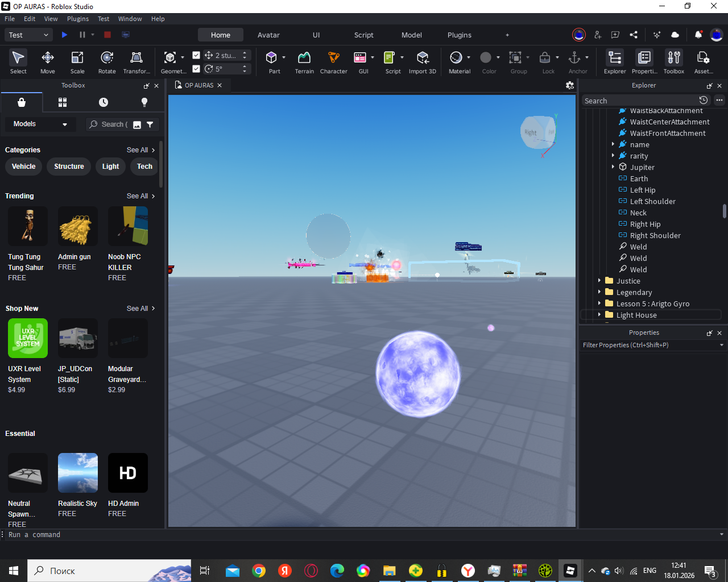
Task: Switch to the Model ribbon tab
Action: coord(412,35)
